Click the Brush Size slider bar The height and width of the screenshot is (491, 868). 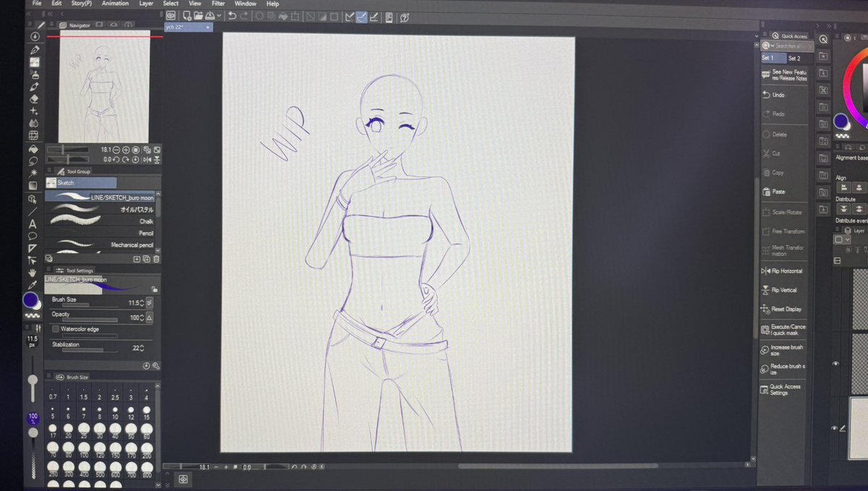90,305
